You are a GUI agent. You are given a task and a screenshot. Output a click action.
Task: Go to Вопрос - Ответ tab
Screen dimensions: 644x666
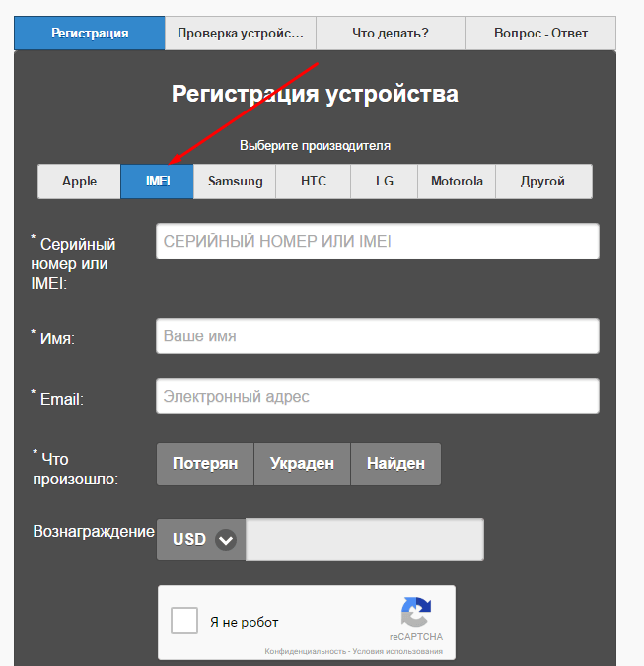click(x=540, y=34)
